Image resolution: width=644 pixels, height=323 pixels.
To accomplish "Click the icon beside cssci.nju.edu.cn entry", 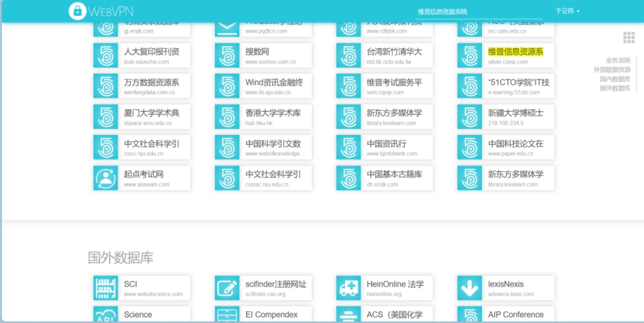I will (x=106, y=148).
